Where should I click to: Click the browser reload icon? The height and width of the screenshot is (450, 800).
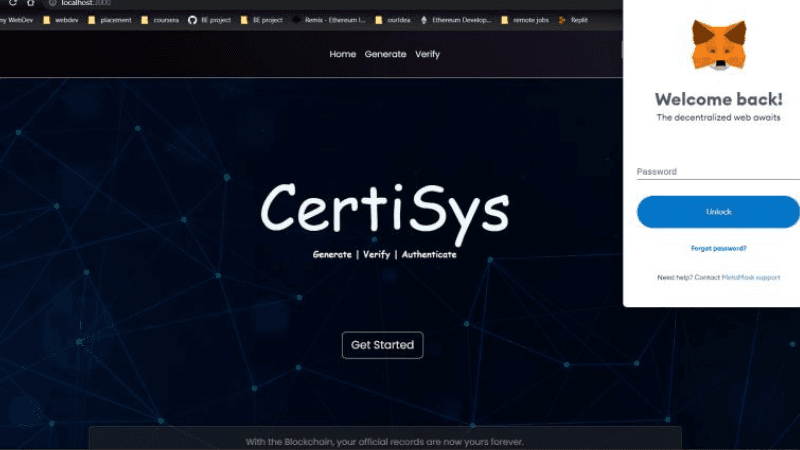pyautogui.click(x=13, y=3)
